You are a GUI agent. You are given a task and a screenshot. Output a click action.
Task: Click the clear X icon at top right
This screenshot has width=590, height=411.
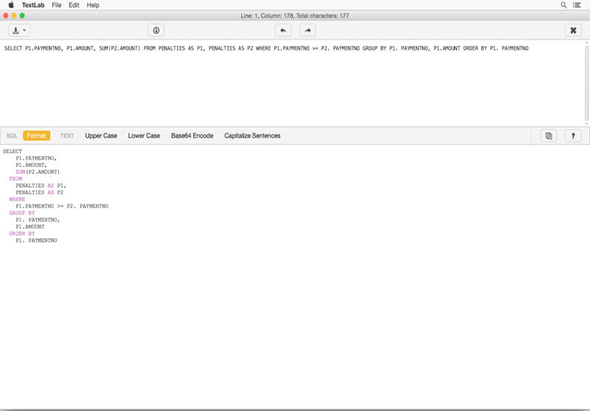click(x=573, y=30)
